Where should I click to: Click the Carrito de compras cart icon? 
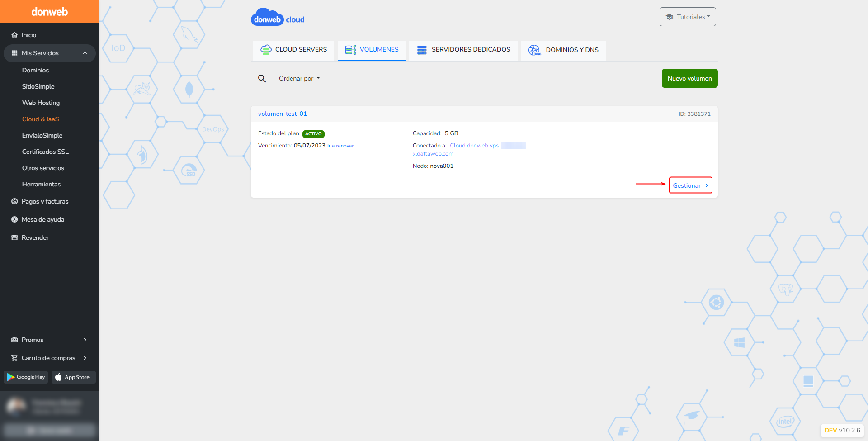14,358
